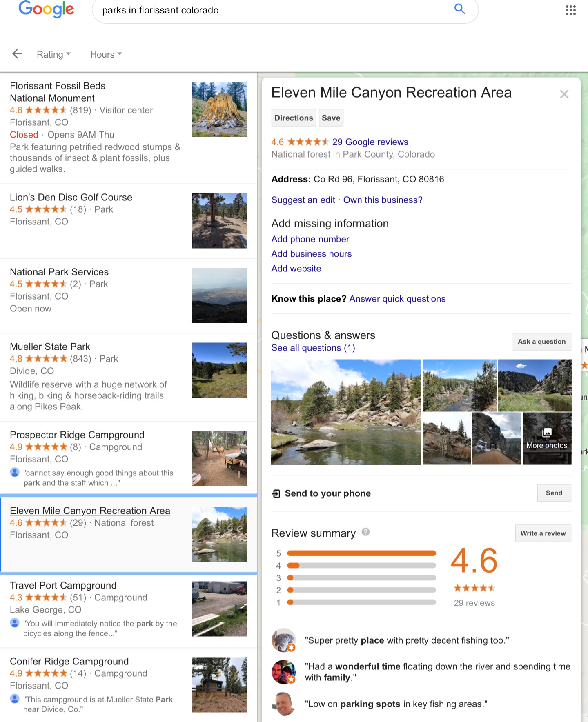Open the Google apps grid
The image size is (588, 722).
point(570,10)
